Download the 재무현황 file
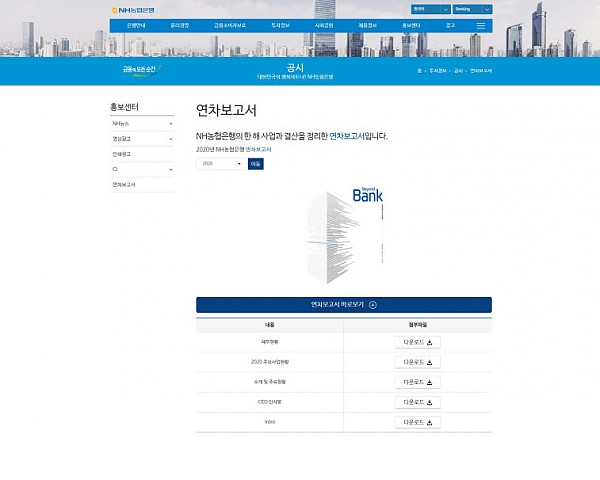 [x=417, y=342]
